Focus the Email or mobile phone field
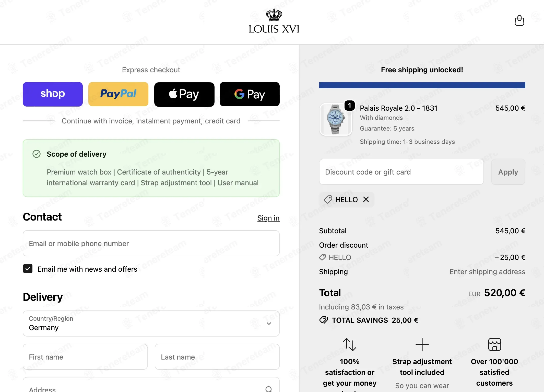The image size is (544, 392). click(151, 243)
